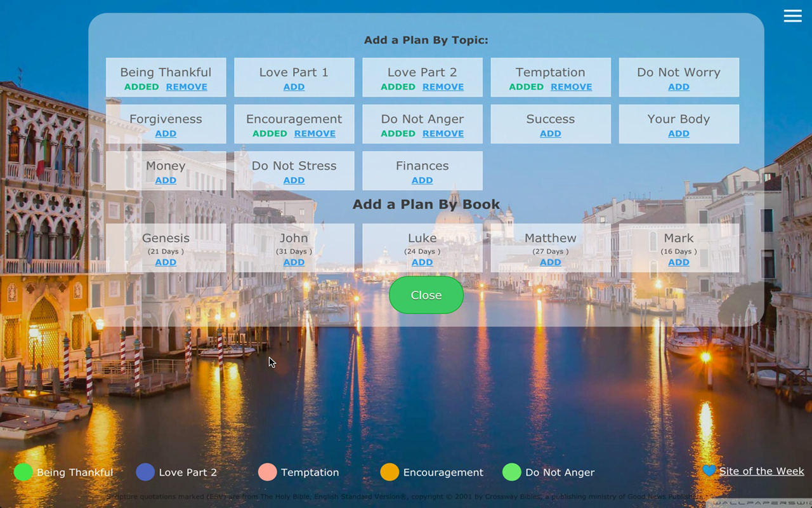Click the '(31 Days )' text under John
The width and height of the screenshot is (812, 508).
[294, 251]
